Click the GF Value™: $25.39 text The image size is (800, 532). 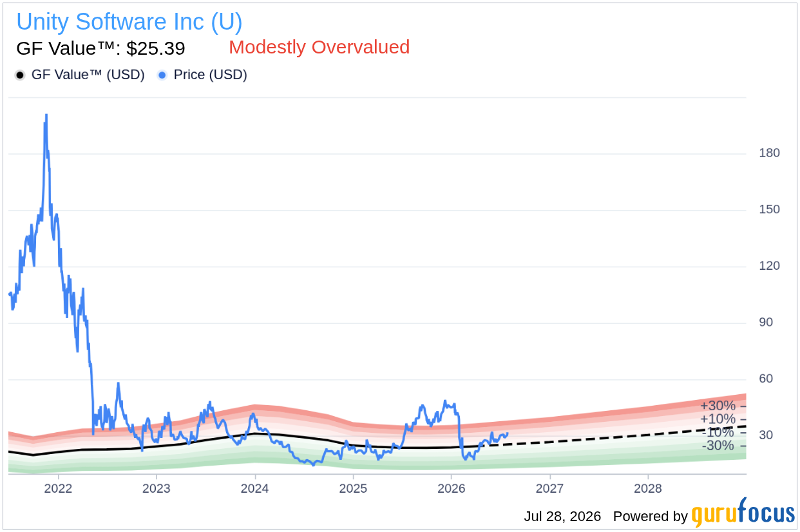[x=100, y=48]
